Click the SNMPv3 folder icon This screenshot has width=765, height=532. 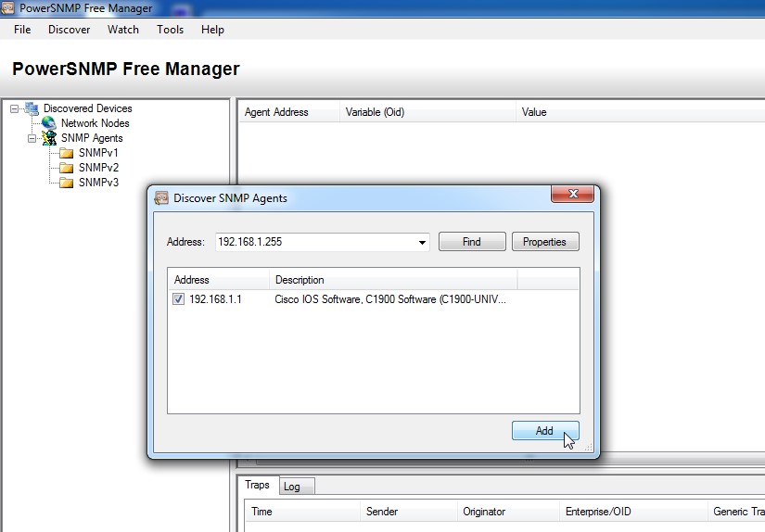tap(66, 183)
